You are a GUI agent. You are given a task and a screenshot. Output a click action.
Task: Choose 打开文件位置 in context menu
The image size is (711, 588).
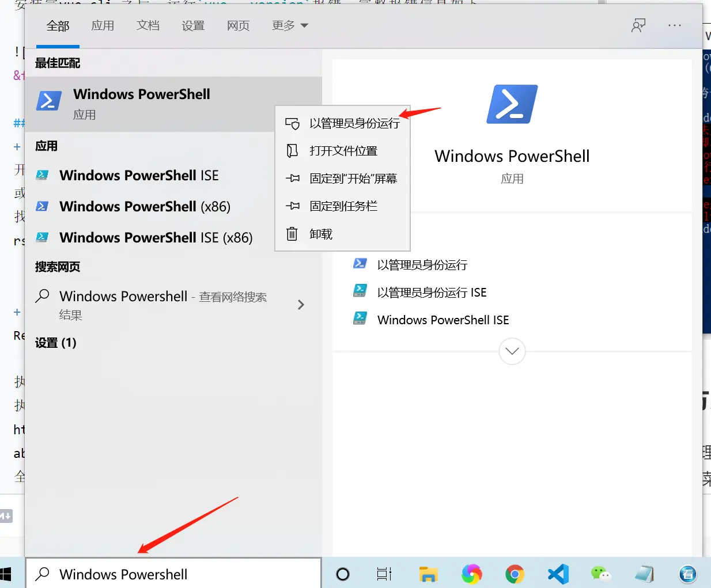[343, 151]
